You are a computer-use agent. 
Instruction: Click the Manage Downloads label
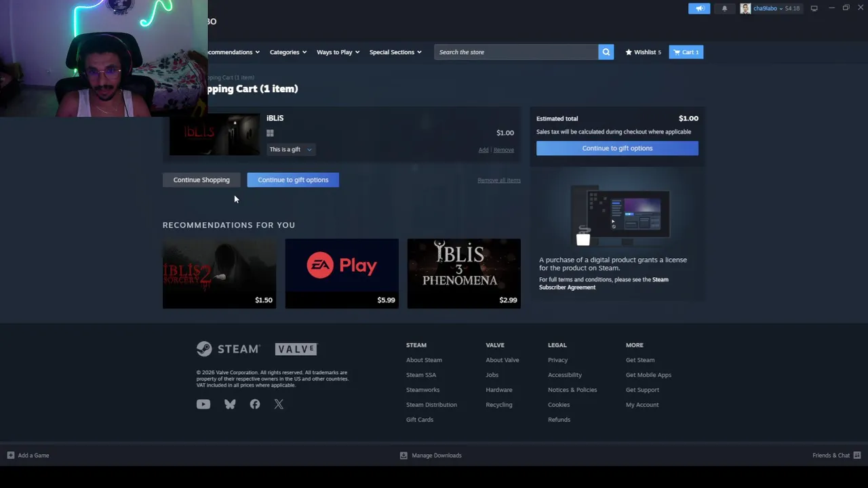pyautogui.click(x=437, y=455)
